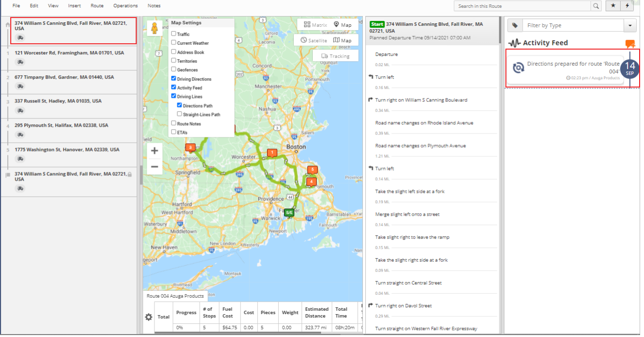This screenshot has width=644, height=337.
Task: Click the Tracking button
Action: [336, 56]
